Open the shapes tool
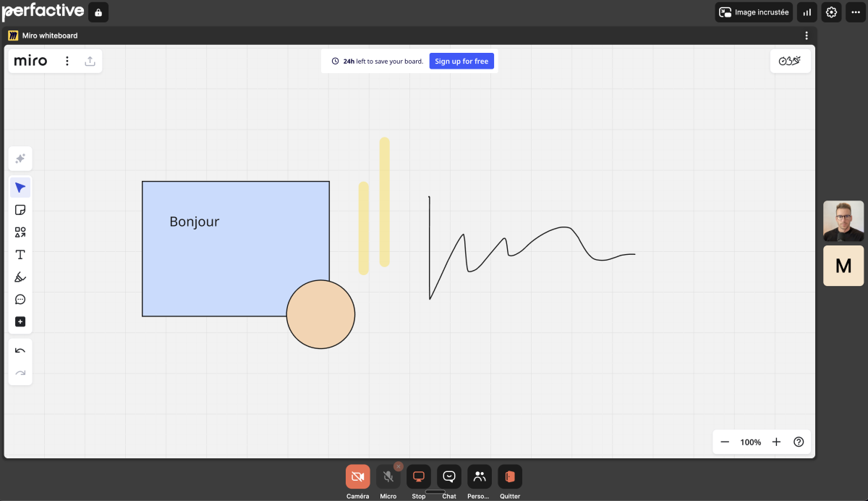This screenshot has width=868, height=501. click(20, 232)
